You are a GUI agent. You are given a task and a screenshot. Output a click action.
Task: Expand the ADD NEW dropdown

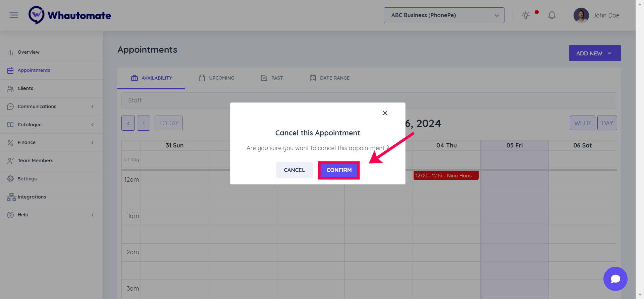point(595,53)
